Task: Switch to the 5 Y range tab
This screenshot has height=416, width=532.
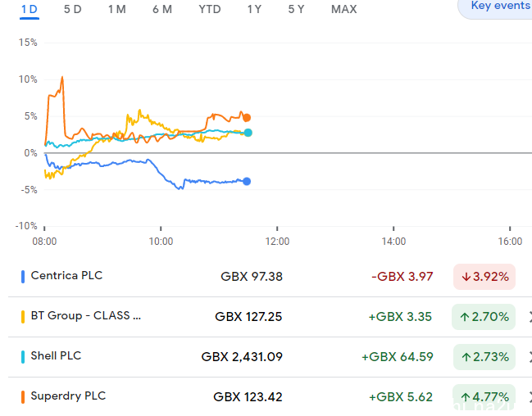Action: (x=296, y=9)
